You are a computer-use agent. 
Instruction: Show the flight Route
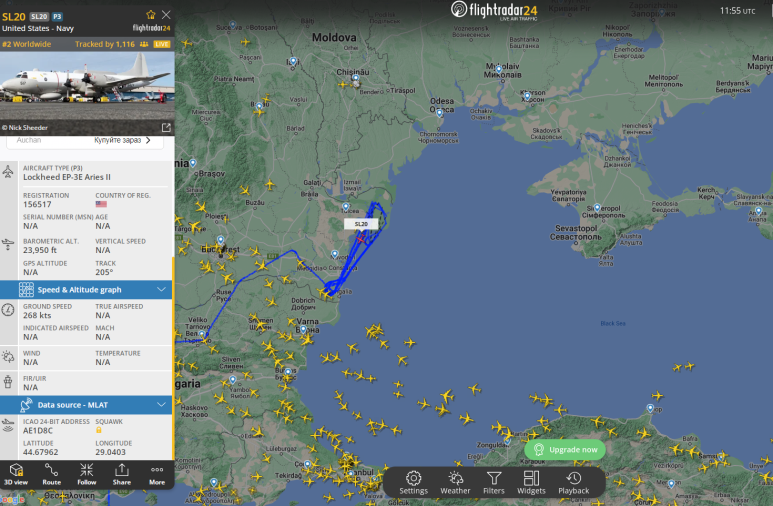pyautogui.click(x=51, y=474)
